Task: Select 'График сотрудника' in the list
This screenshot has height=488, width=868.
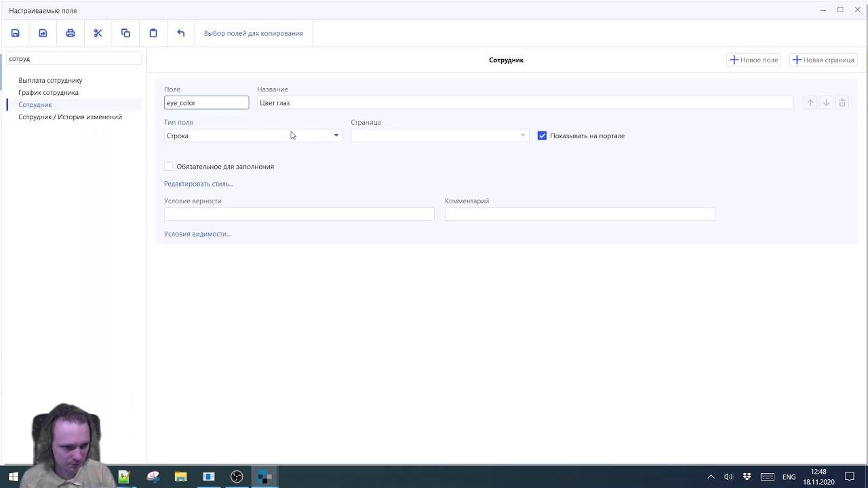Action: 48,92
